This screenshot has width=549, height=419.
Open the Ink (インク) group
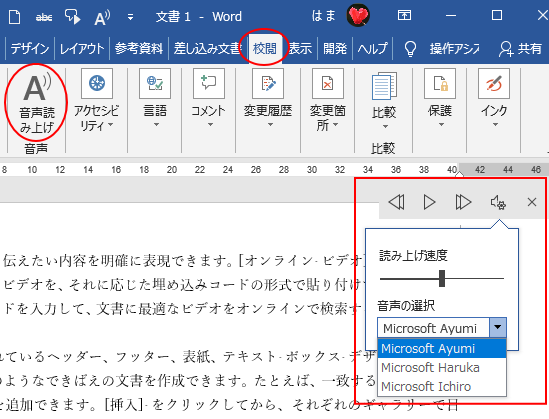point(494,99)
